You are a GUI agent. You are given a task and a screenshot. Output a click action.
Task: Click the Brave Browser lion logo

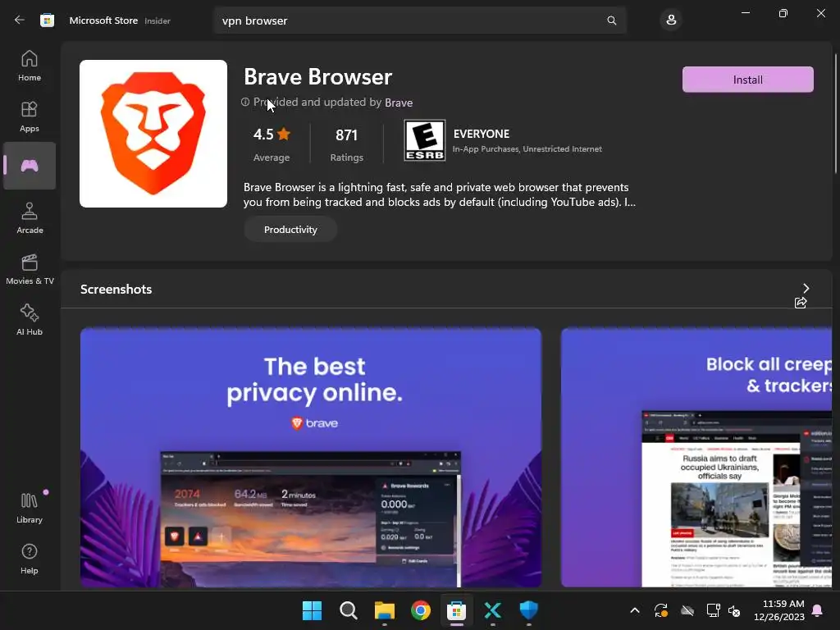[x=153, y=134]
